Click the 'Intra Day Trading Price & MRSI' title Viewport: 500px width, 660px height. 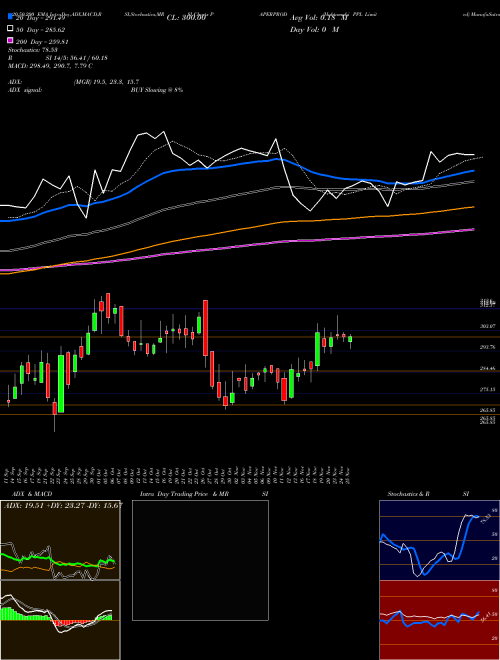[204, 494]
